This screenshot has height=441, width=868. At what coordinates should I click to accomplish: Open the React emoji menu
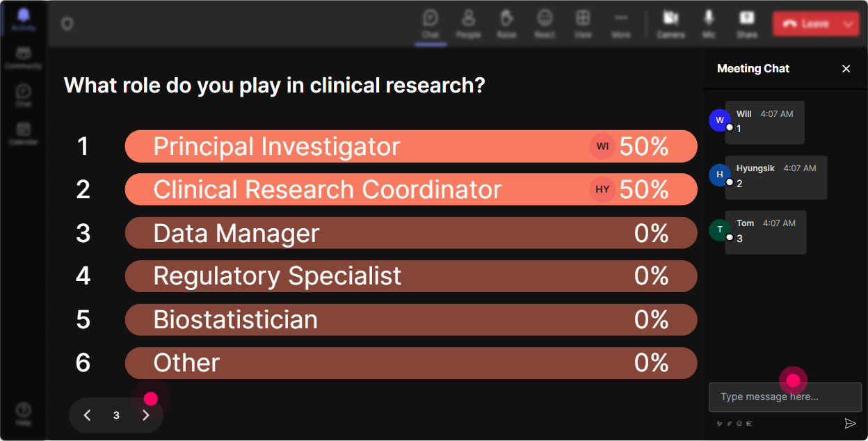pyautogui.click(x=545, y=24)
